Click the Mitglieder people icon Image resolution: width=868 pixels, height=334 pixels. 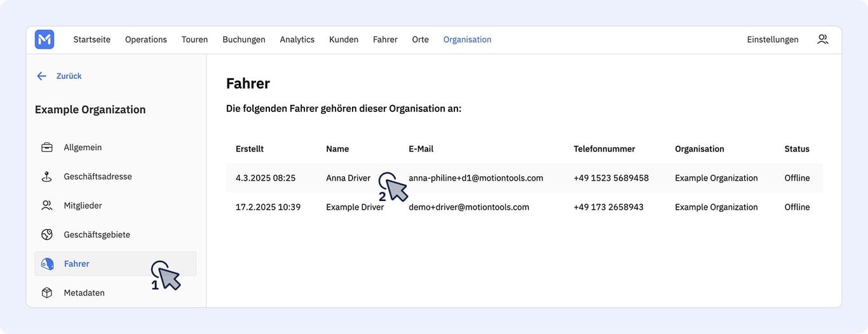[47, 205]
